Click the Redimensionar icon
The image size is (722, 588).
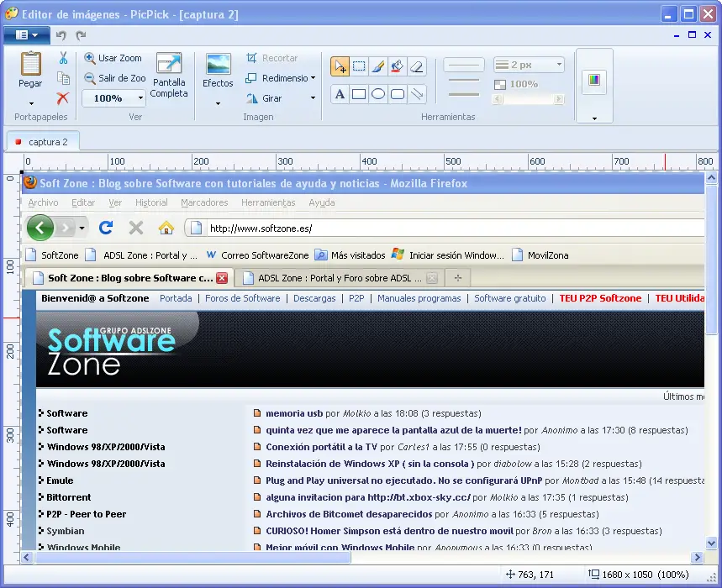tap(251, 78)
